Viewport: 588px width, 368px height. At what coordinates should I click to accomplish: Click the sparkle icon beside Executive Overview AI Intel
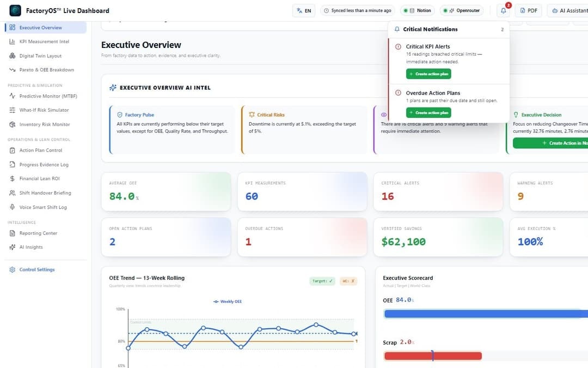113,87
